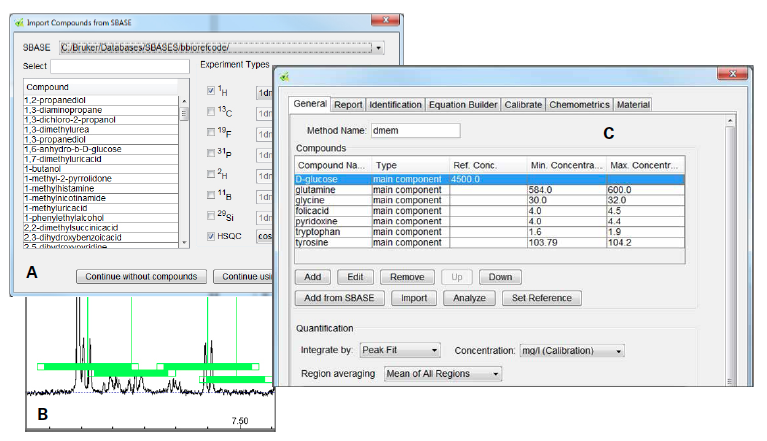767x441 pixels.
Task: Click the Add button
Action: [313, 277]
